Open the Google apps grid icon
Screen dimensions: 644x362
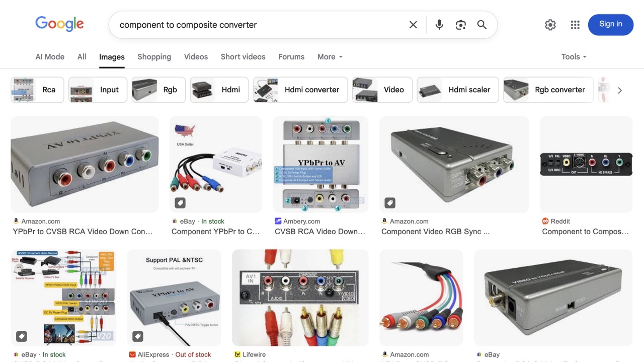coord(575,25)
